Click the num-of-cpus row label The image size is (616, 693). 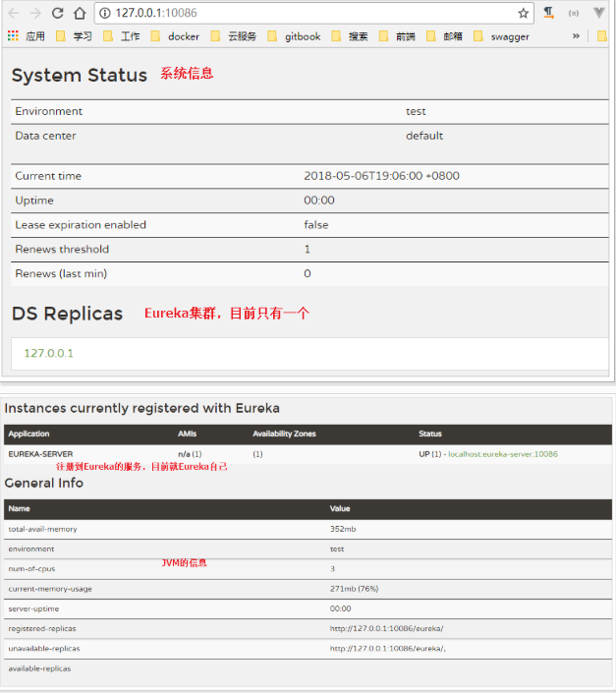[x=31, y=569]
